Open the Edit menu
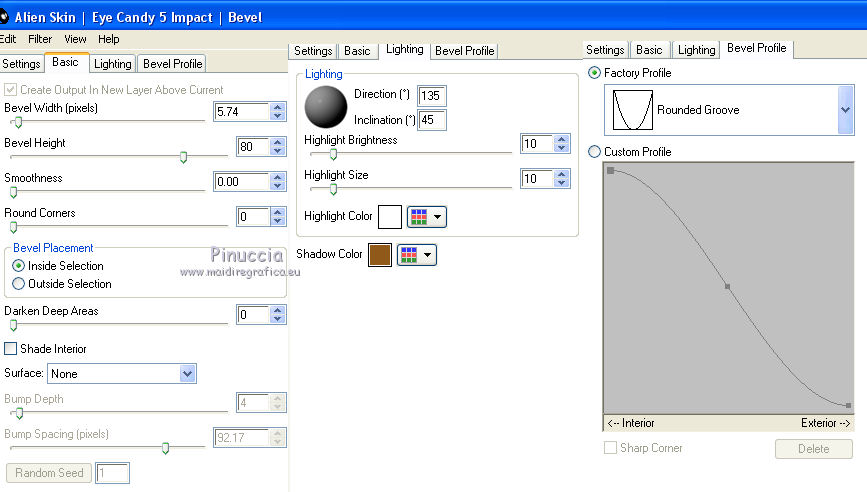 coord(8,39)
